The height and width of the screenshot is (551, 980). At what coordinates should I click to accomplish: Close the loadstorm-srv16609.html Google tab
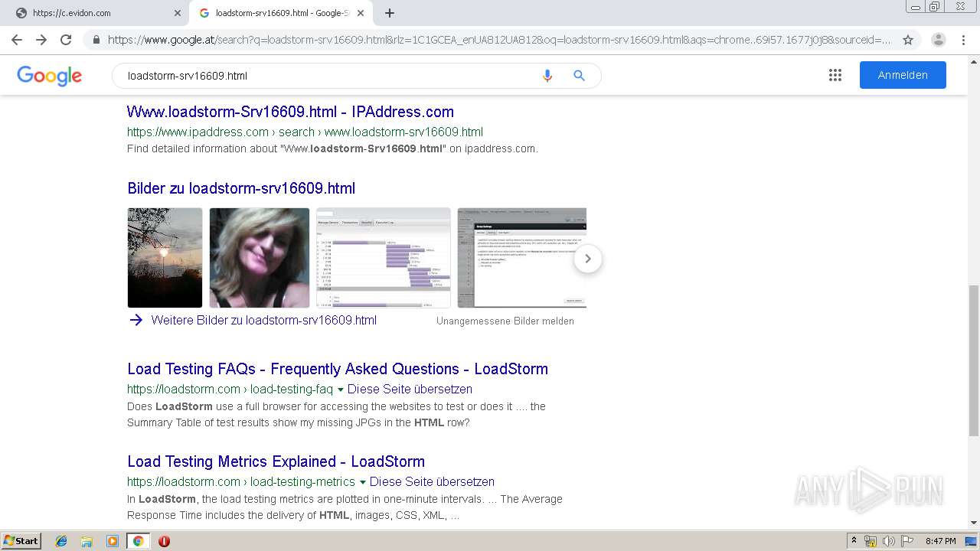(x=361, y=13)
